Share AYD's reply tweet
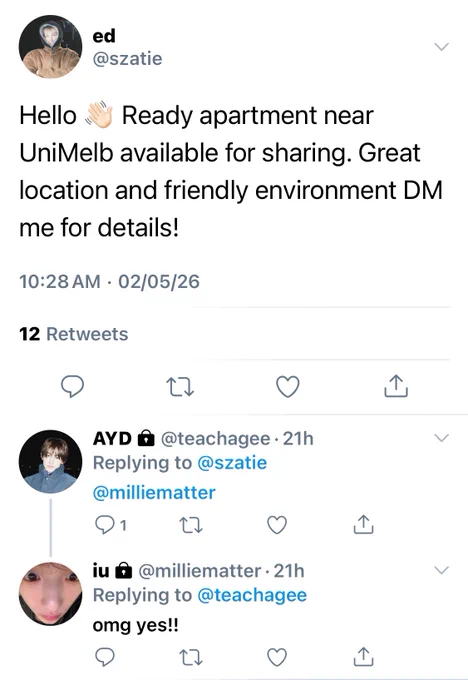The width and height of the screenshot is (468, 680). [363, 524]
